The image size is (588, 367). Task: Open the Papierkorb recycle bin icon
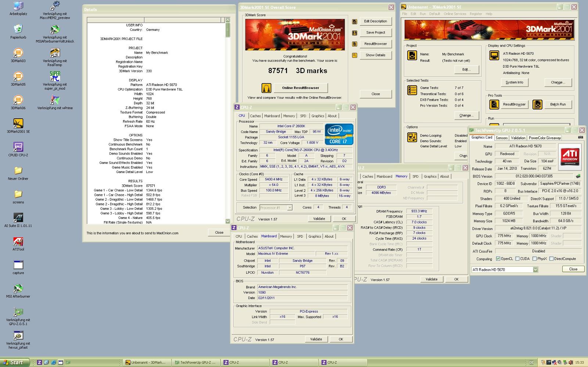[18, 29]
